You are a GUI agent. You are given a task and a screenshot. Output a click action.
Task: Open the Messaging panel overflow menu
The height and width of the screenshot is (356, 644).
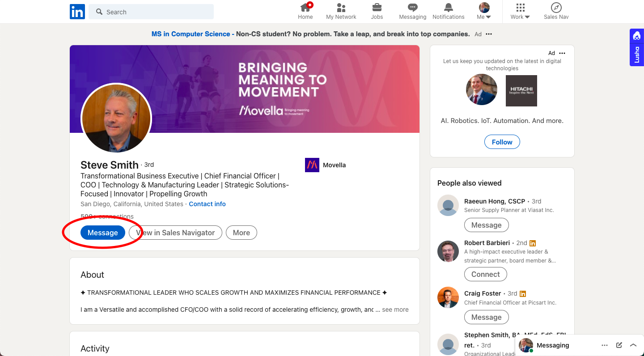coord(604,345)
